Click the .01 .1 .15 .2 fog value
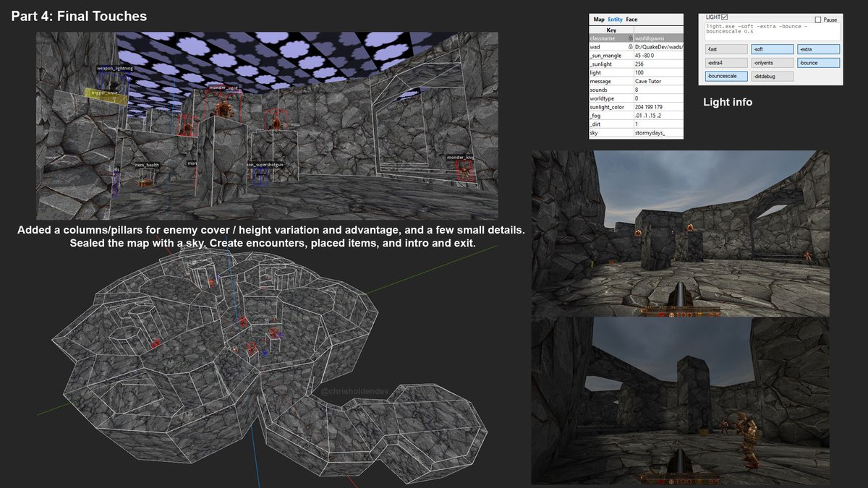This screenshot has width=868, height=488. tap(658, 116)
